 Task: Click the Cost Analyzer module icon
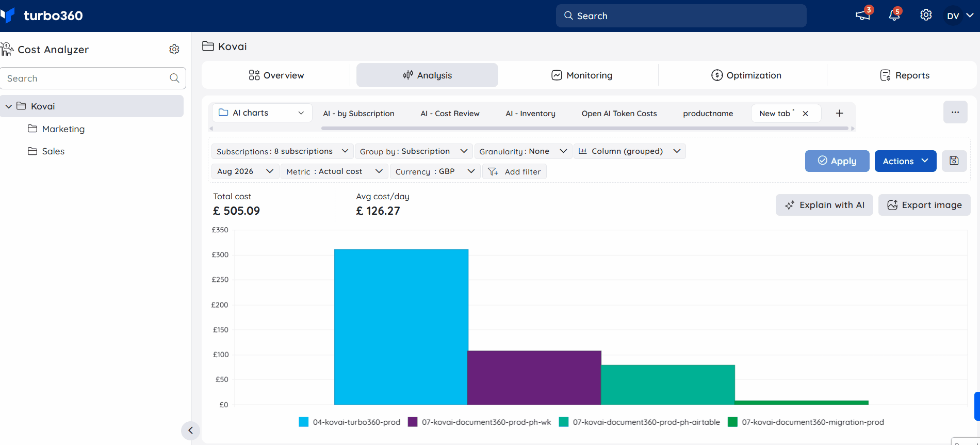click(7, 49)
